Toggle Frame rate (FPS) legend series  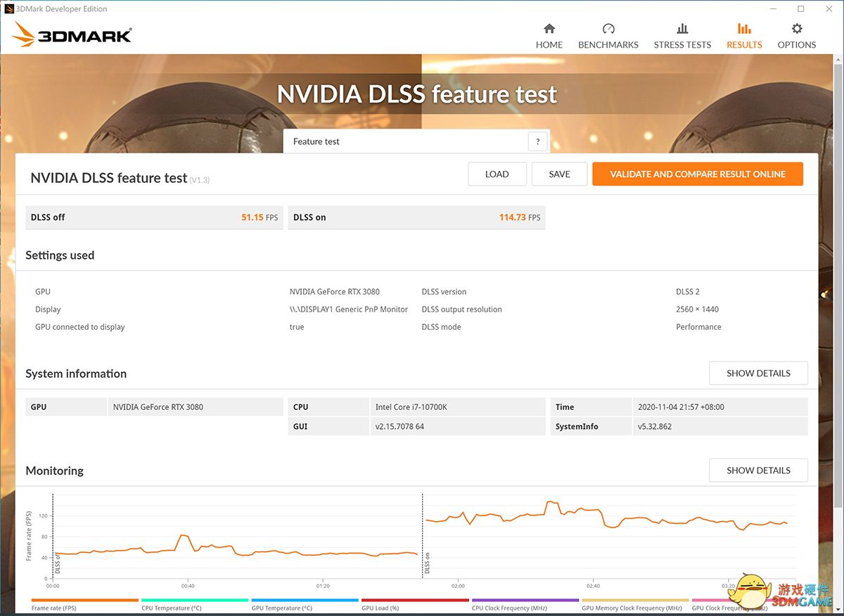pyautogui.click(x=85, y=605)
